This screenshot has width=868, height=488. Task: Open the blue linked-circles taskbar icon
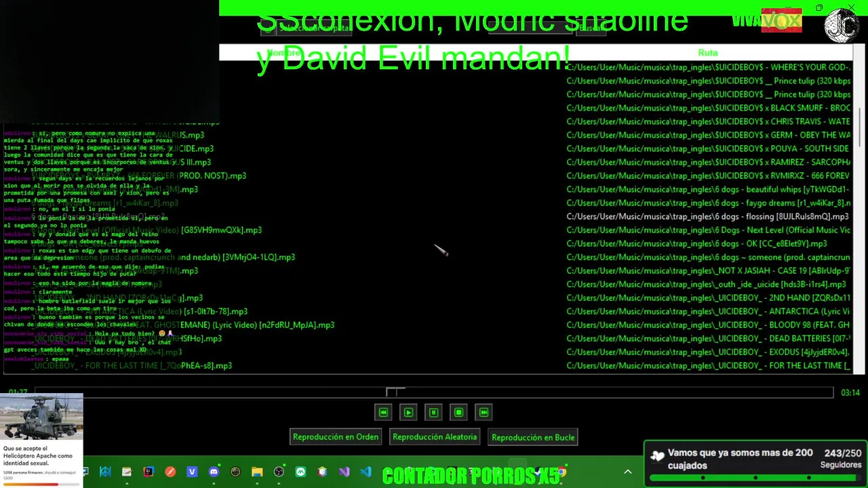click(x=105, y=472)
